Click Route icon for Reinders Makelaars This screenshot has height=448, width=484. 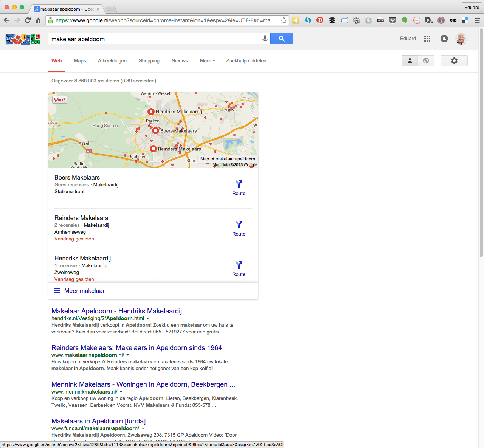239,228
